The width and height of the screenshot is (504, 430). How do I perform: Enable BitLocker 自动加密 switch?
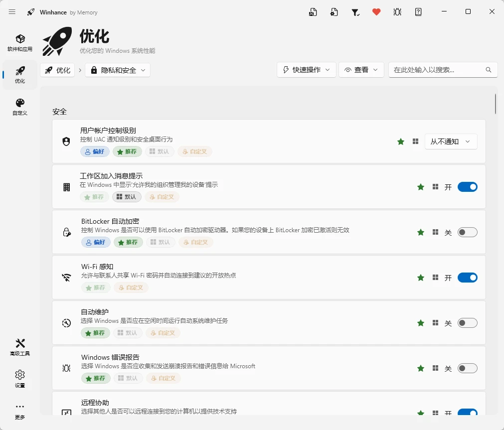467,232
